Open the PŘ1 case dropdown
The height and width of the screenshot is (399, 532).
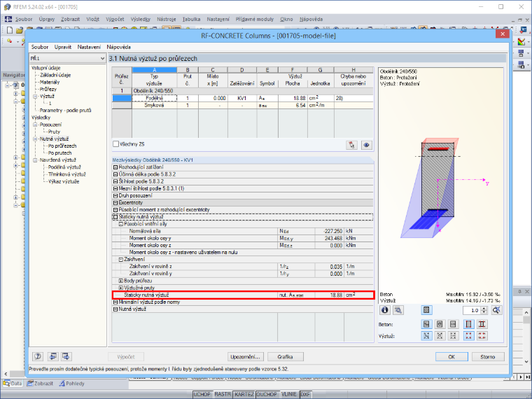67,58
